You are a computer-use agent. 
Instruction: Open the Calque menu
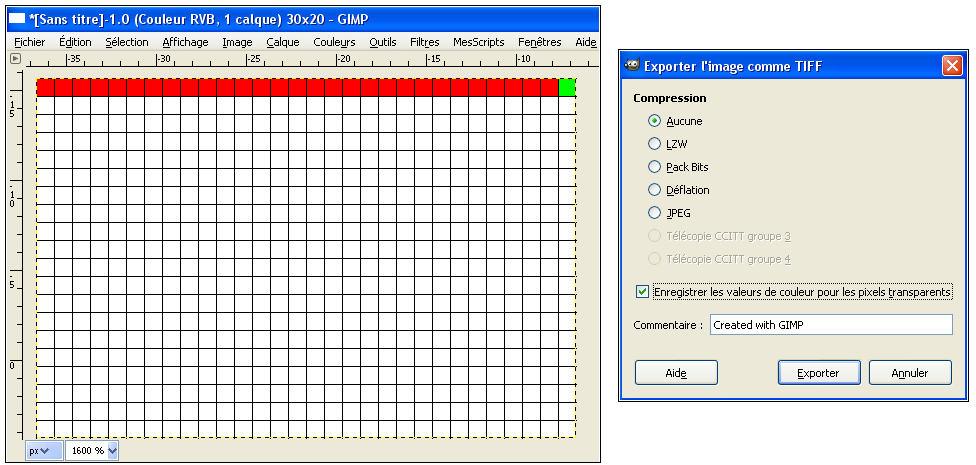[283, 42]
